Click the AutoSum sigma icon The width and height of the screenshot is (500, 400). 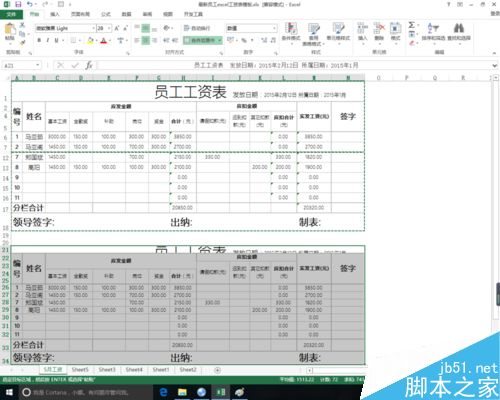point(412,25)
